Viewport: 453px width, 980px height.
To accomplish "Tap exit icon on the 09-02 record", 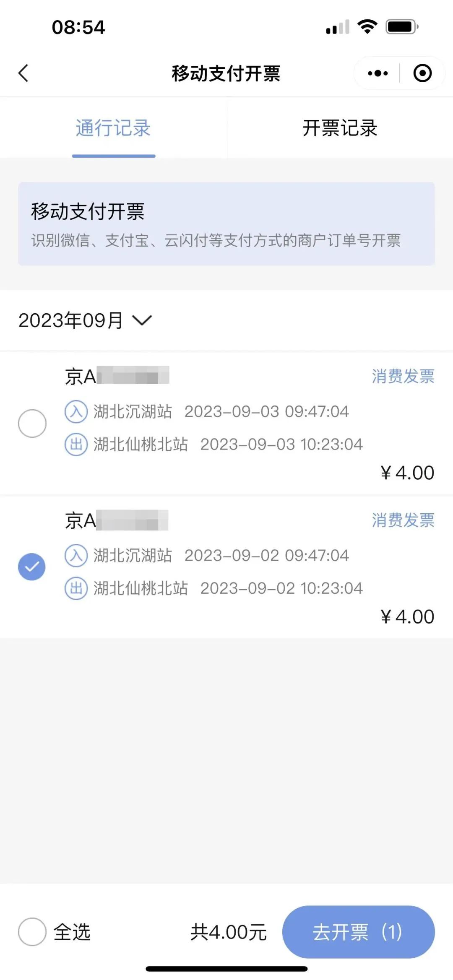I will coord(76,588).
